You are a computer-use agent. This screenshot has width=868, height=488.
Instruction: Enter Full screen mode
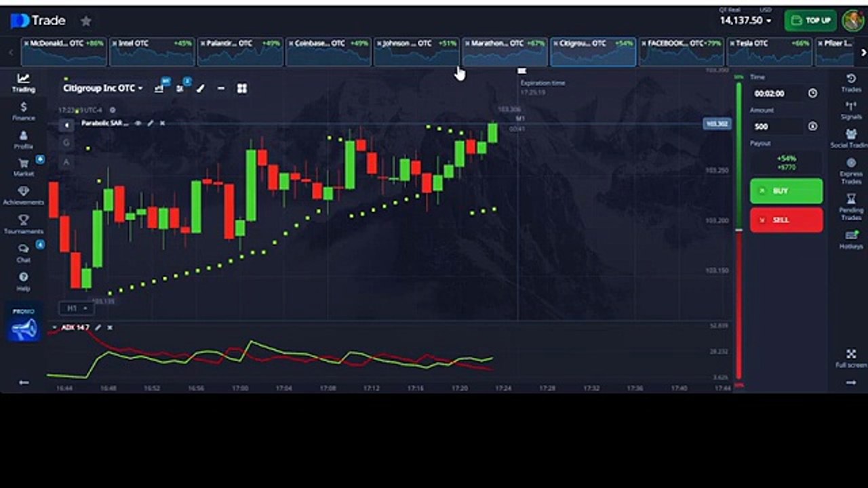point(851,359)
